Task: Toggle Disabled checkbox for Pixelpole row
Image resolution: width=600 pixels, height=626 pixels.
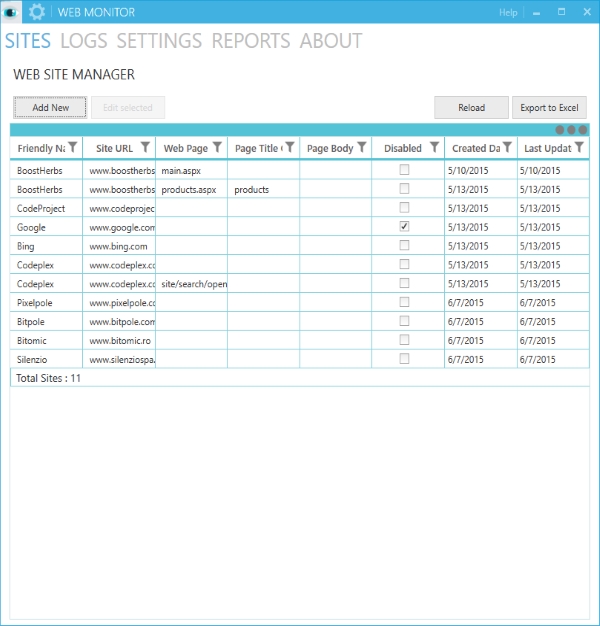Action: coord(404,302)
